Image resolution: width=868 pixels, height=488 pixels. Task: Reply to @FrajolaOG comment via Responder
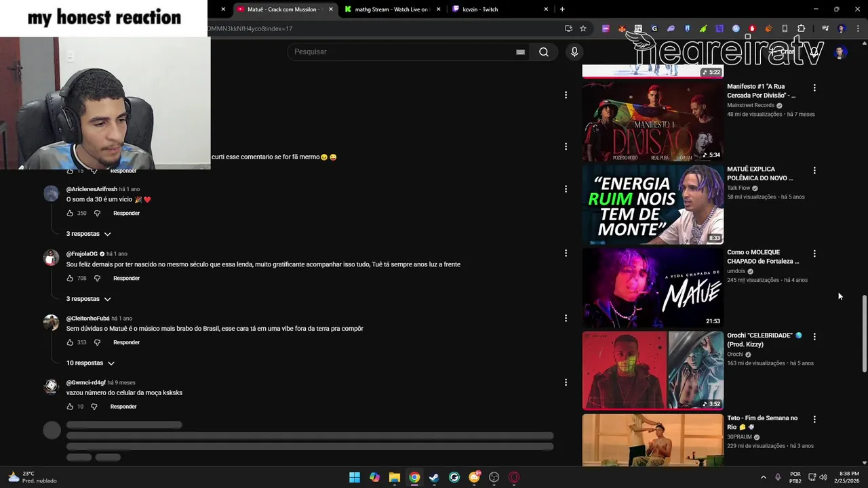[x=126, y=278]
